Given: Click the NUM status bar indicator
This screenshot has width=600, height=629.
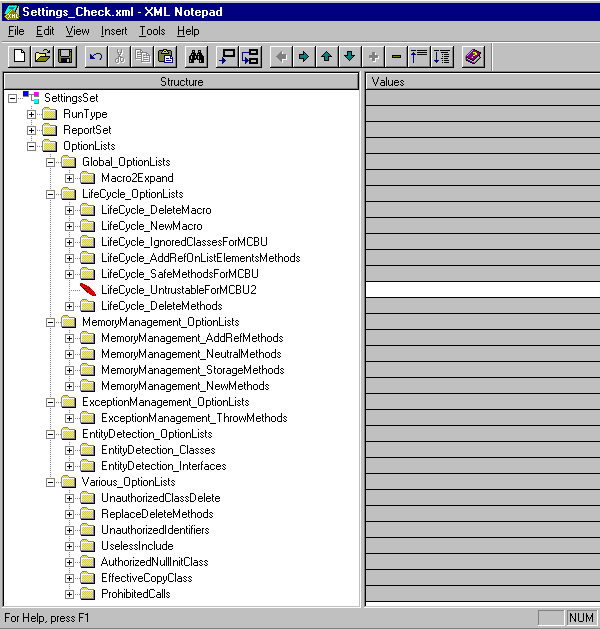Looking at the screenshot, I should [580, 618].
